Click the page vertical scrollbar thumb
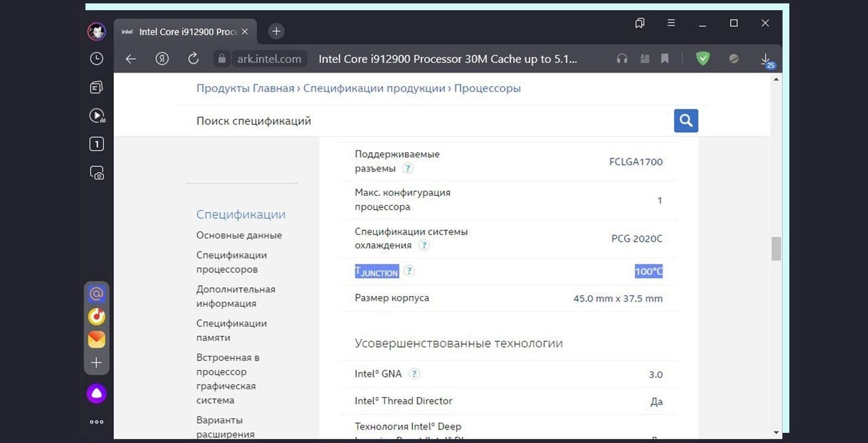868x443 pixels. [776, 249]
